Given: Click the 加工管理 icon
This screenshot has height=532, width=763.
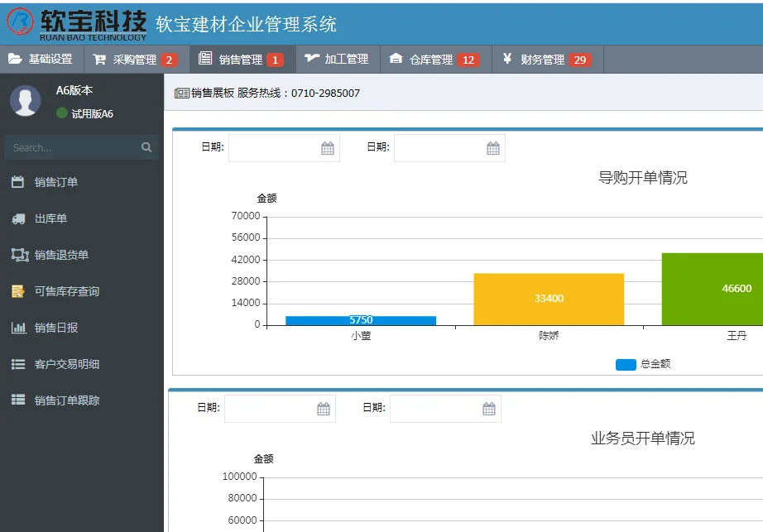Looking at the screenshot, I should click(x=312, y=59).
